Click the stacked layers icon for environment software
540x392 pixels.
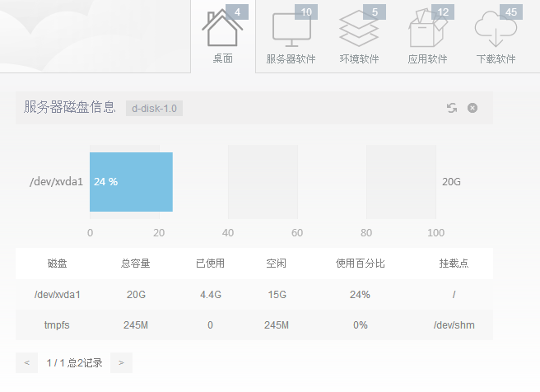[x=359, y=31]
